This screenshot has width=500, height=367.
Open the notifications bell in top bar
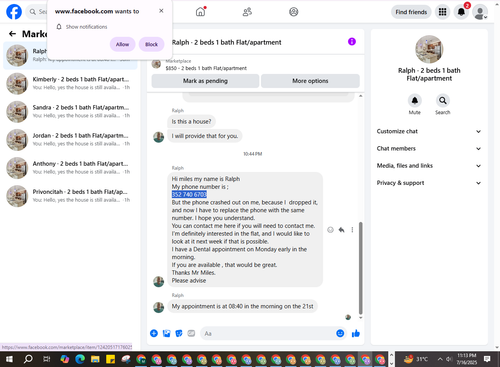[x=461, y=12]
